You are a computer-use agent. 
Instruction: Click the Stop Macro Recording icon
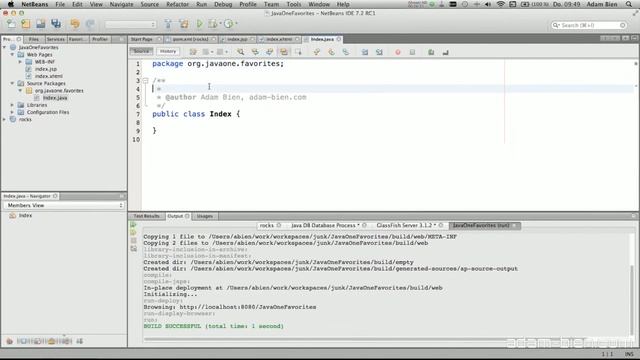coord(412,52)
